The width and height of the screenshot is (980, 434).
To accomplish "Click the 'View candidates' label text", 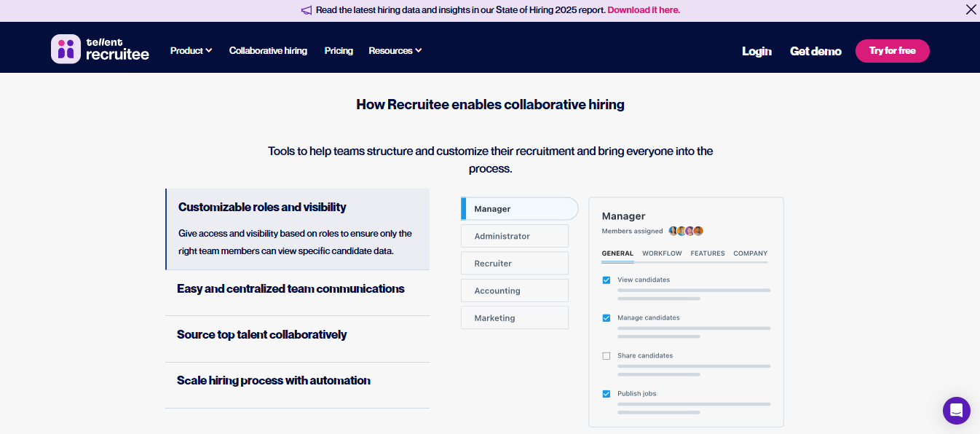I will pos(644,280).
